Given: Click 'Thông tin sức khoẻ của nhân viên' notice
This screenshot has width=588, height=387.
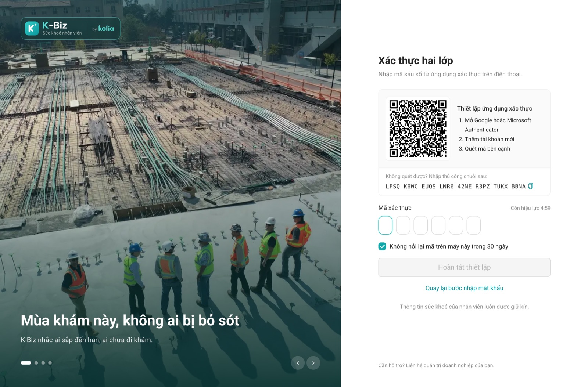Looking at the screenshot, I should pyautogui.click(x=464, y=307).
